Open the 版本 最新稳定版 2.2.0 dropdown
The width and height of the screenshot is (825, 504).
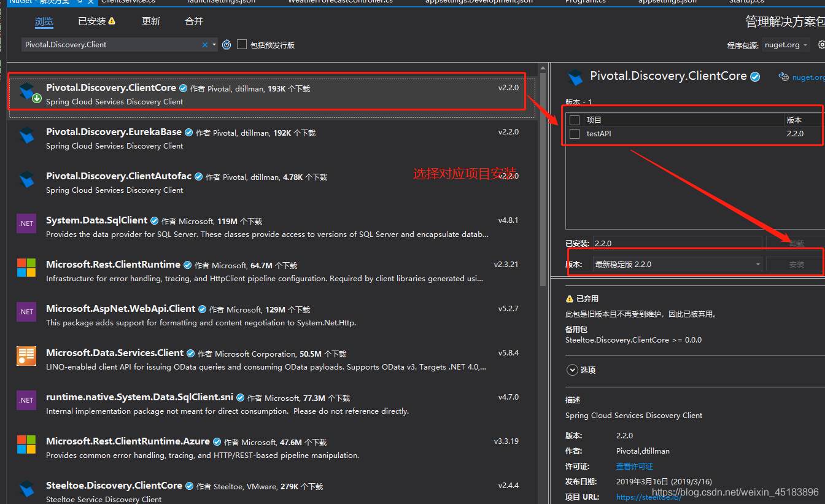point(678,264)
